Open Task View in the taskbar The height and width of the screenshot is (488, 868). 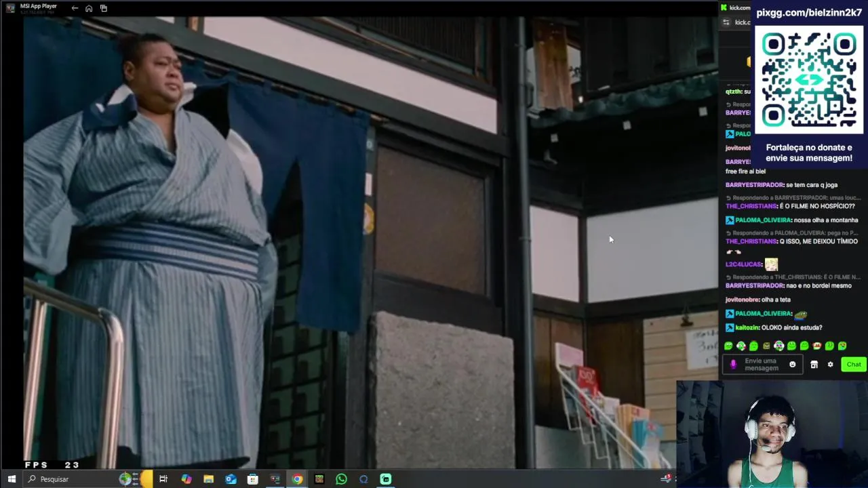click(163, 479)
